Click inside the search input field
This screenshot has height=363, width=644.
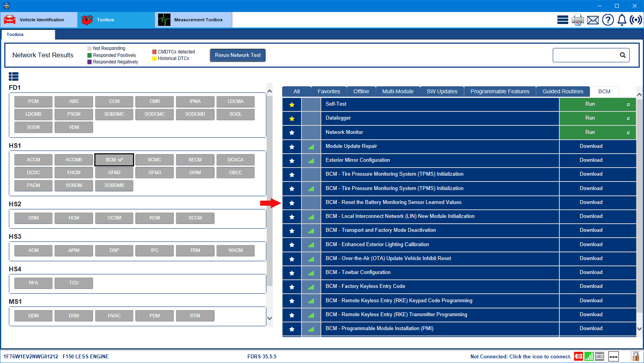(584, 55)
